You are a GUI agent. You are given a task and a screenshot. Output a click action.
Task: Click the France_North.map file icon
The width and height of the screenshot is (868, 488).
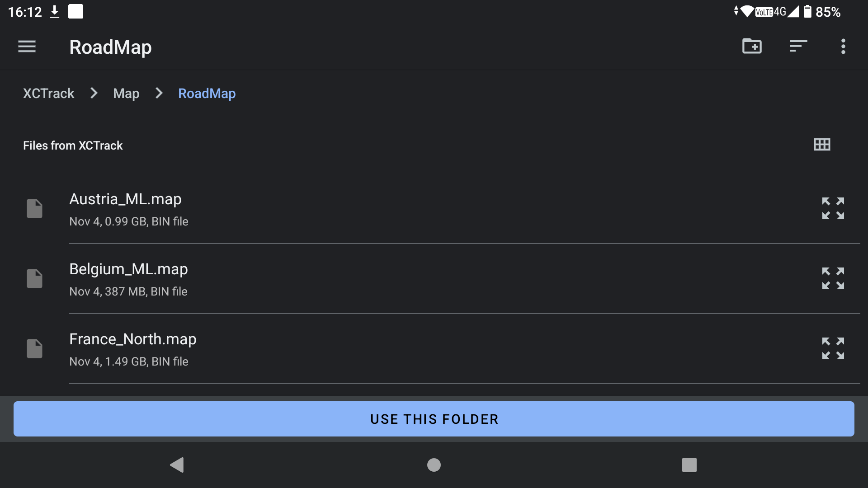(34, 349)
